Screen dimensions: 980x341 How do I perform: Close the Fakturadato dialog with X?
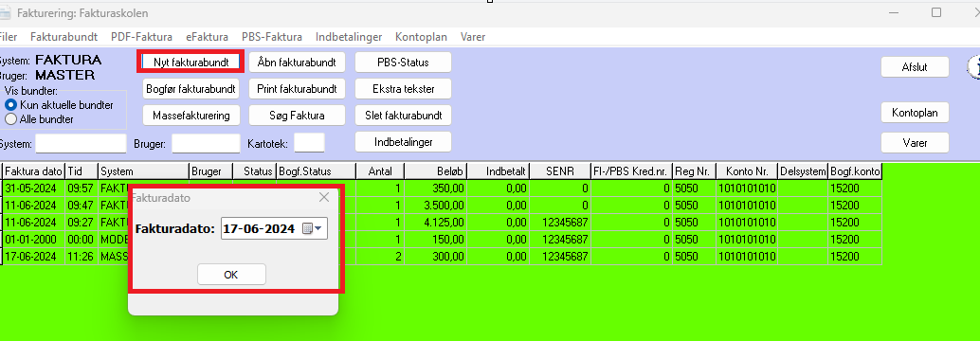tap(324, 197)
